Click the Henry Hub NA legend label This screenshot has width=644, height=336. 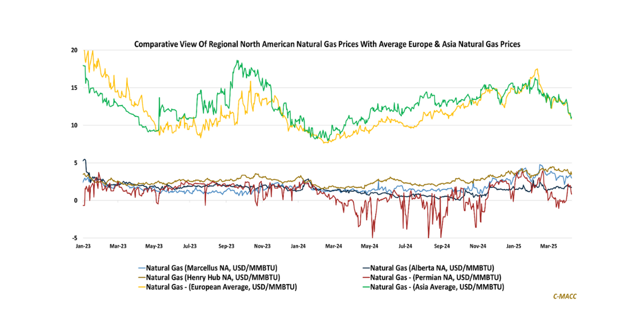point(213,277)
